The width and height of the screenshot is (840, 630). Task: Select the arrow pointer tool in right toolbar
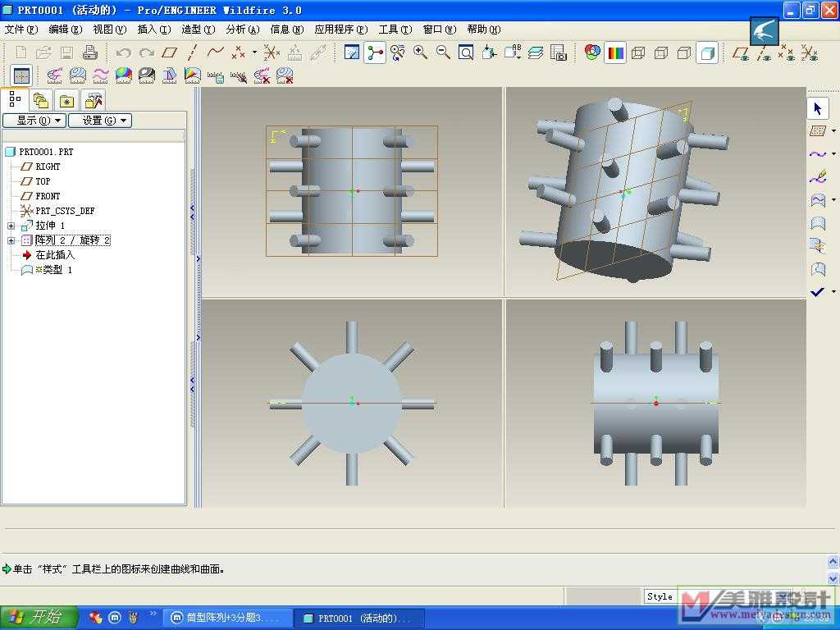pos(817,108)
